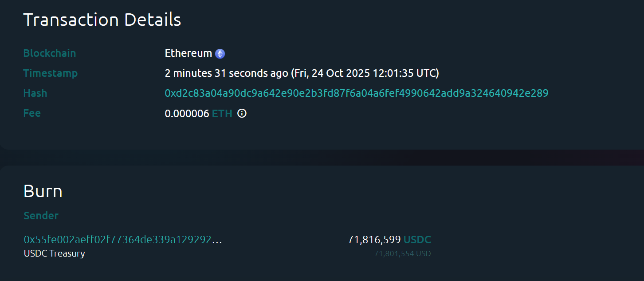Select the Burn section heading
This screenshot has height=281, width=644.
point(43,191)
